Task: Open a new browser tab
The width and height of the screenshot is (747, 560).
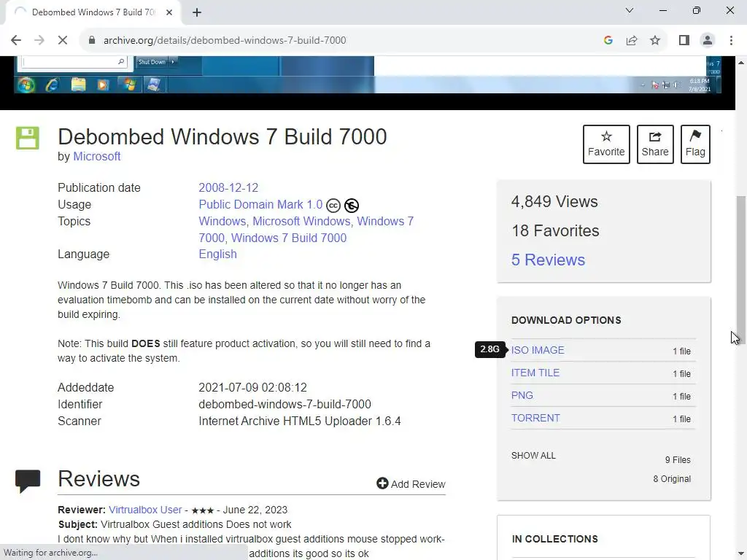Action: point(197,12)
